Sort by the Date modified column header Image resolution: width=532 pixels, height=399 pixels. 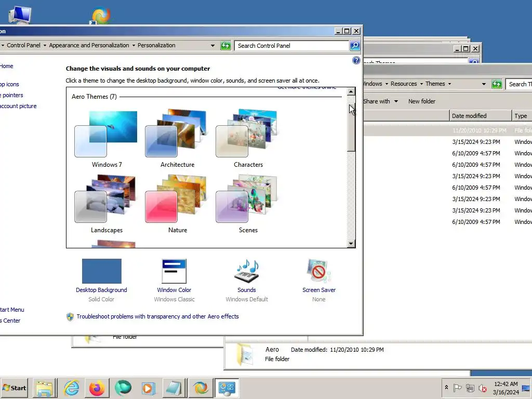[x=481, y=116]
